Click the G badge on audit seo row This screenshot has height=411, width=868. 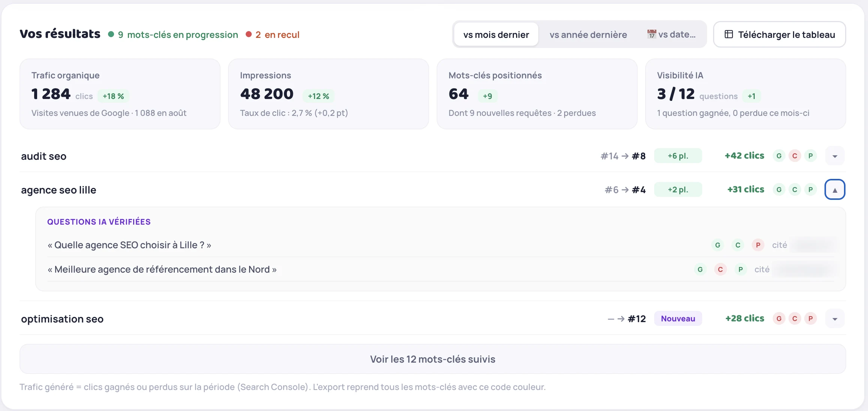(779, 156)
